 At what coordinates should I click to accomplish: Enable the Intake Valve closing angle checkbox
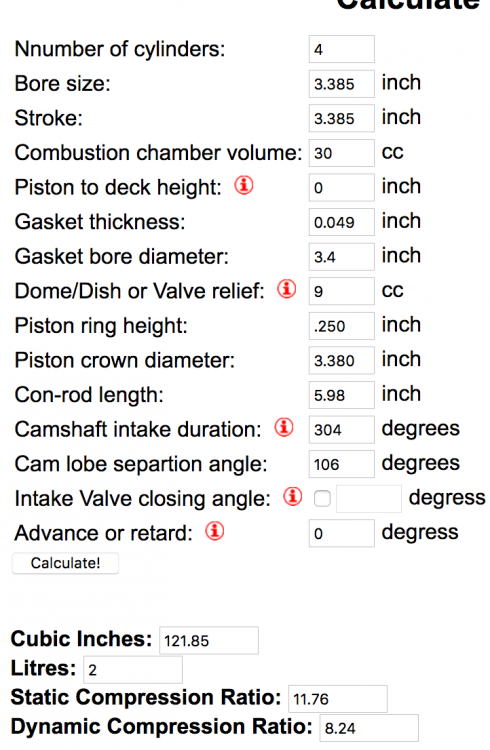point(322,499)
